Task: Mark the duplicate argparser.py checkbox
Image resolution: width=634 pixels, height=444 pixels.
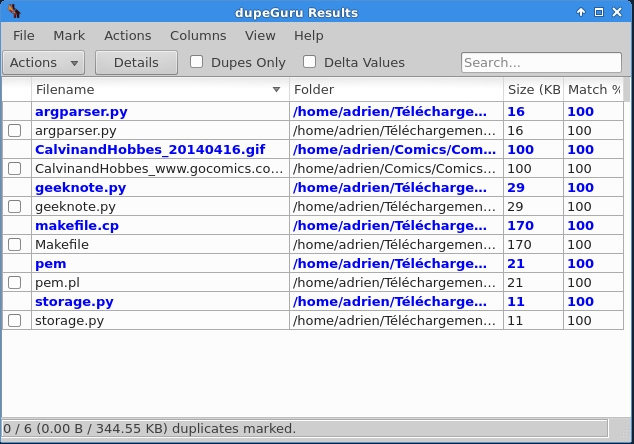Action: click(15, 130)
